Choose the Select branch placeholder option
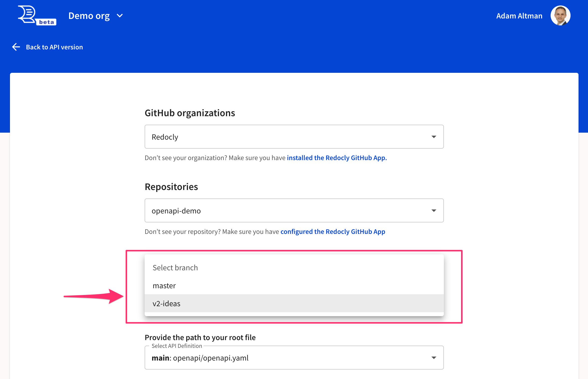588x379 pixels. [x=294, y=268]
